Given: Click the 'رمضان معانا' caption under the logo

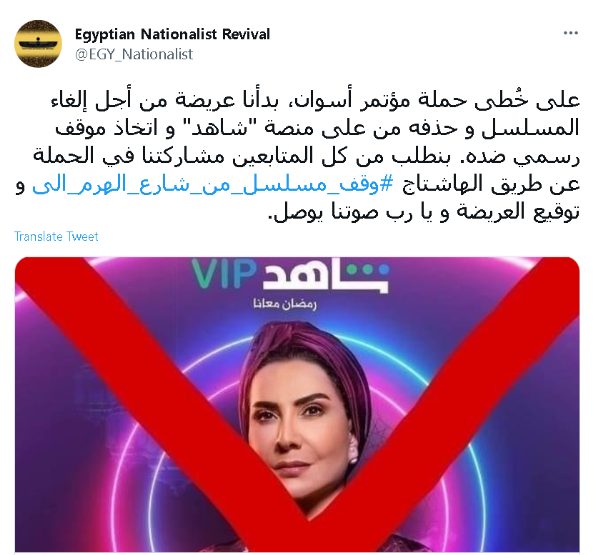Looking at the screenshot, I should (285, 304).
